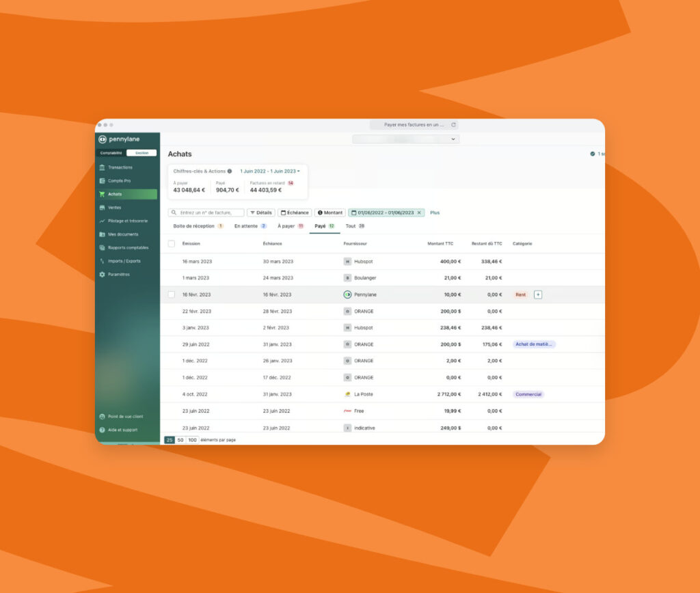Sort by the Restant dû TTC column header
The image size is (700, 593).
pyautogui.click(x=487, y=244)
